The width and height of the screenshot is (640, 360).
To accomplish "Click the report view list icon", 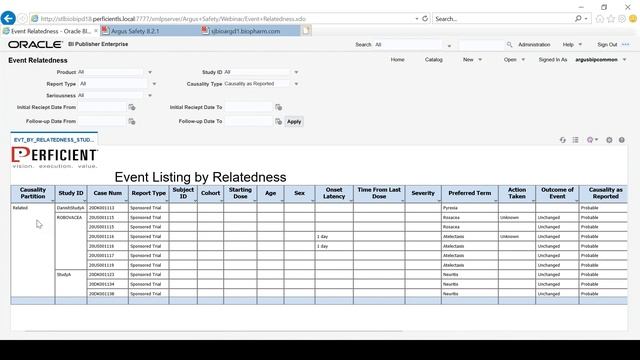I will click(x=576, y=140).
